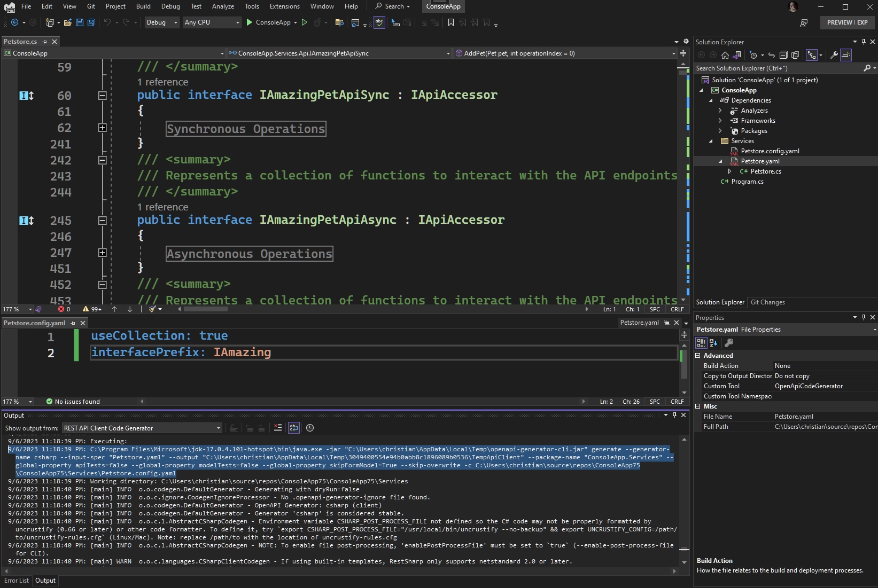Viewport: 878px width, 588px height.
Task: Collapse All in Solution Explorer
Action: click(x=783, y=54)
